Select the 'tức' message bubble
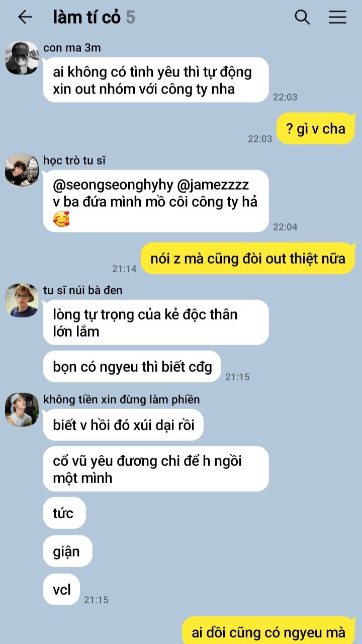The image size is (362, 644). (64, 513)
